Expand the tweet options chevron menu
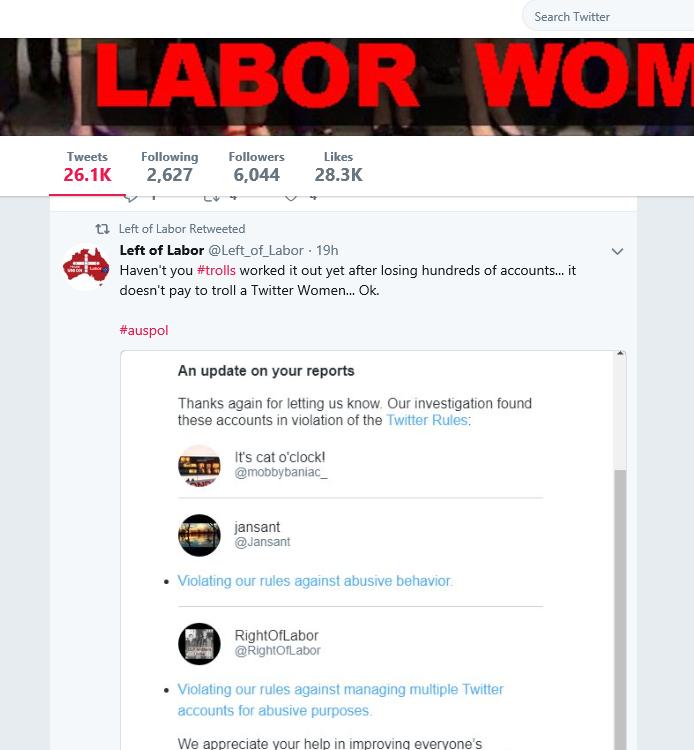The width and height of the screenshot is (694, 750). 617,251
